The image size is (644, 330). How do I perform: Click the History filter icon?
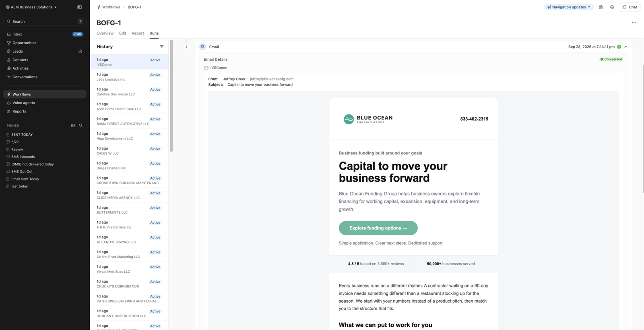coord(162,47)
